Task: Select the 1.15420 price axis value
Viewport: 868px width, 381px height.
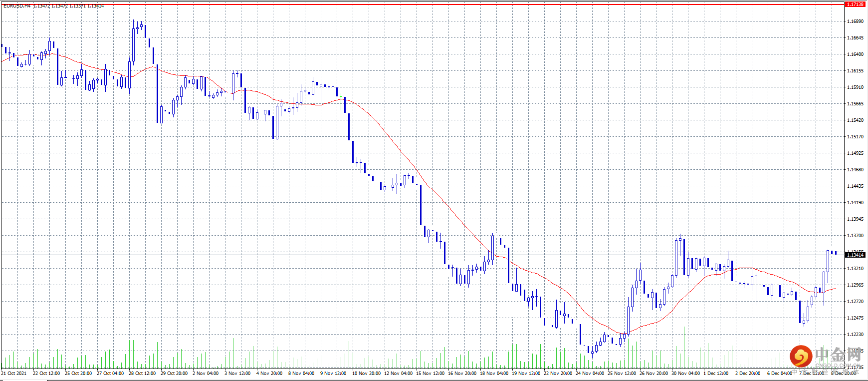Action: point(855,120)
